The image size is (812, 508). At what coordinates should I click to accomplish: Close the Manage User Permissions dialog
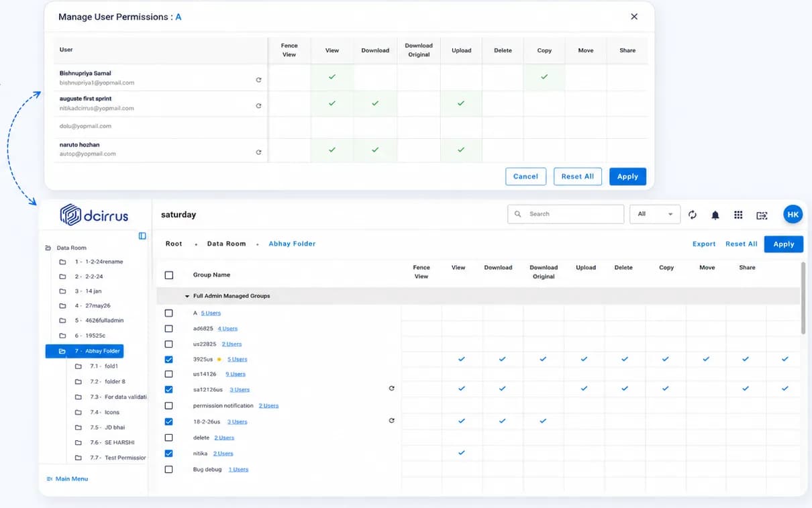[634, 17]
